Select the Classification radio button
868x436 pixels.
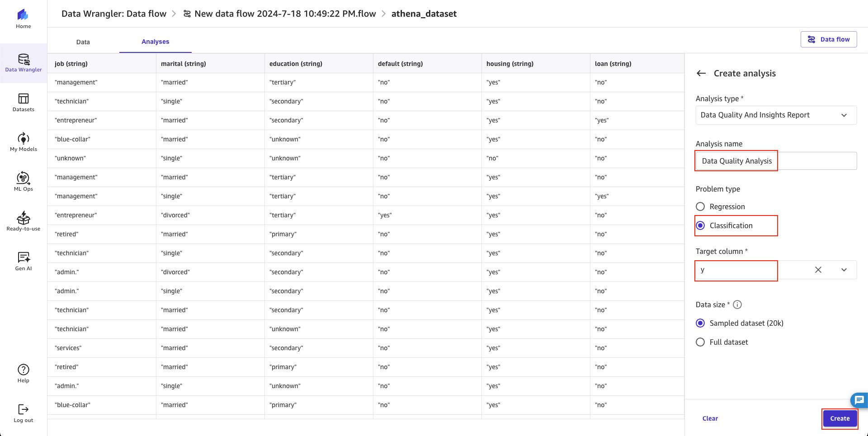coord(700,225)
